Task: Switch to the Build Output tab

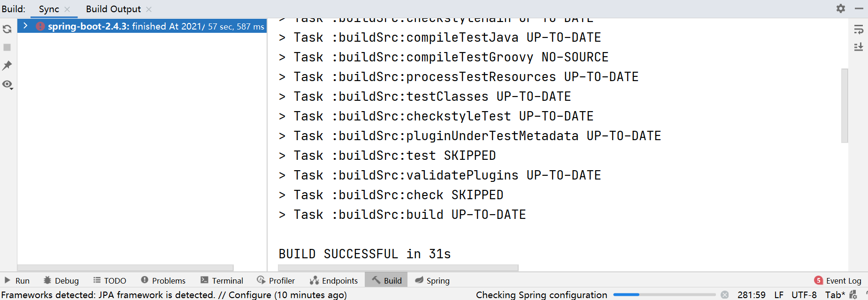Action: pos(113,9)
